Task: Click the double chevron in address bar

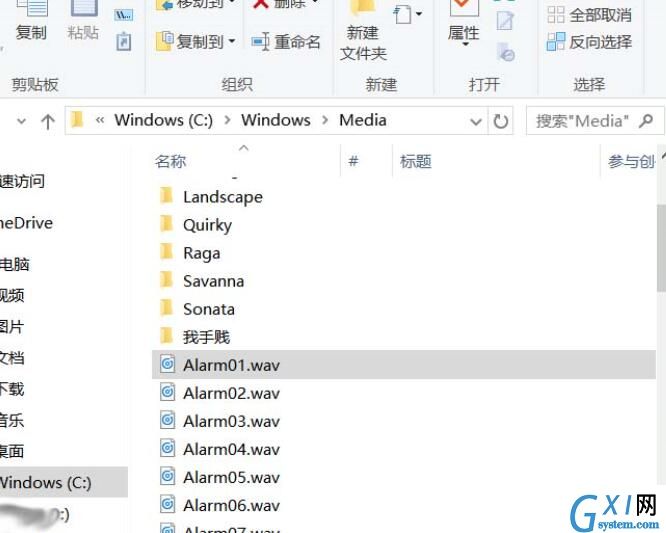Action: [x=100, y=120]
